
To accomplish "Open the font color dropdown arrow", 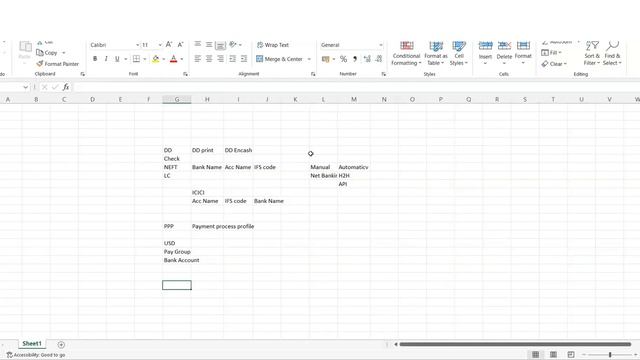I will click(182, 59).
